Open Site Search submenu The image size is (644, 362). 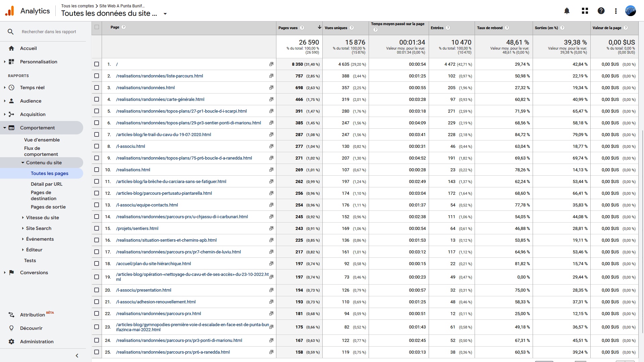(x=39, y=228)
